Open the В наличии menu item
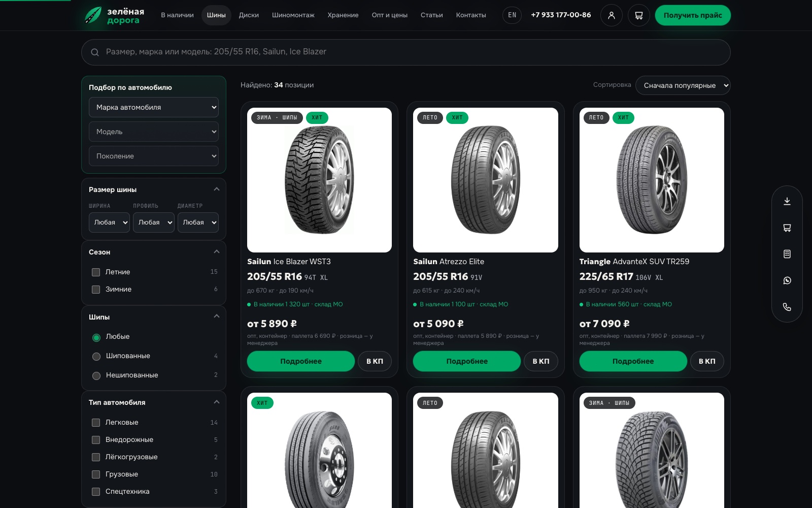Screen dimensions: 812x508 177,15
